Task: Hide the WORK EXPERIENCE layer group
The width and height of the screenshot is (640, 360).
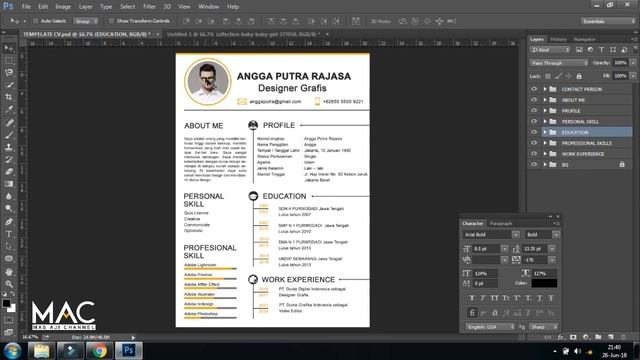Action: click(x=534, y=154)
